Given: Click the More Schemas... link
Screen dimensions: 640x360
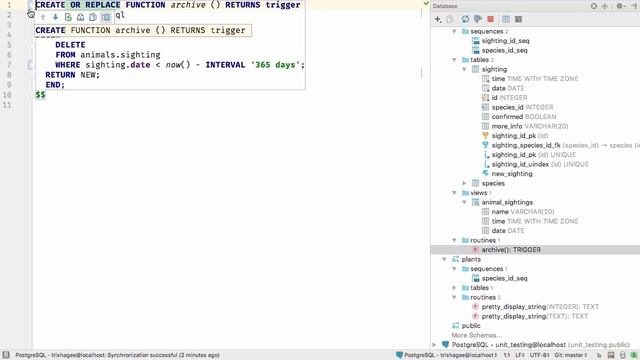Looking at the screenshot, I should [x=476, y=335].
